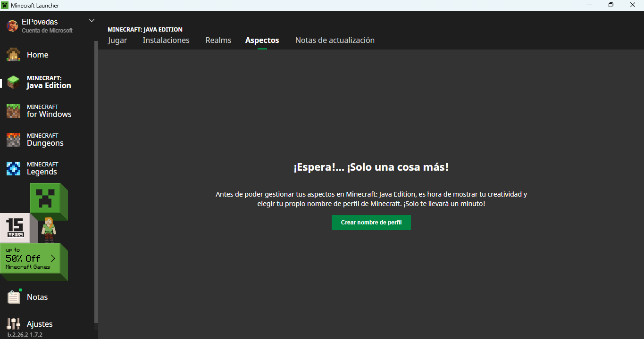Select the Java Edition grass block icon

[13, 82]
